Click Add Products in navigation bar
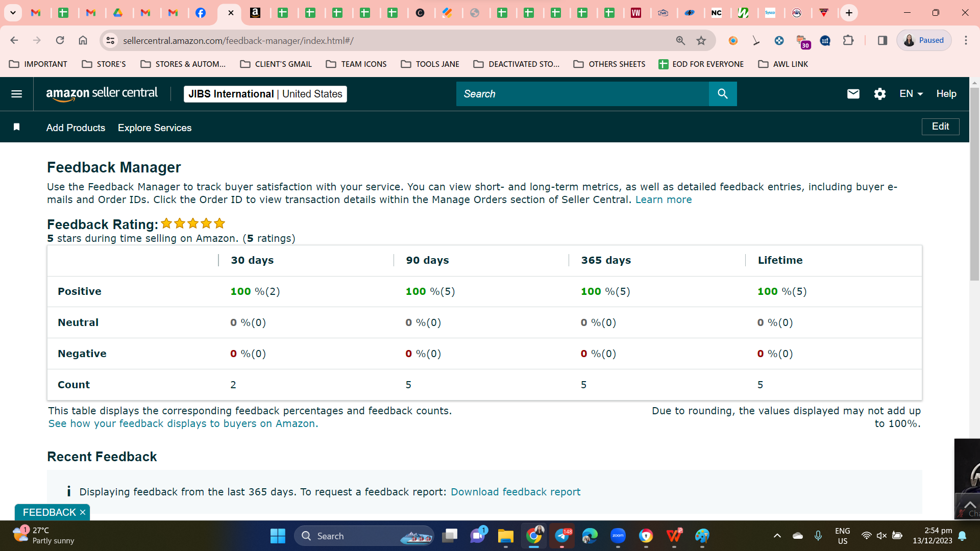 [76, 128]
